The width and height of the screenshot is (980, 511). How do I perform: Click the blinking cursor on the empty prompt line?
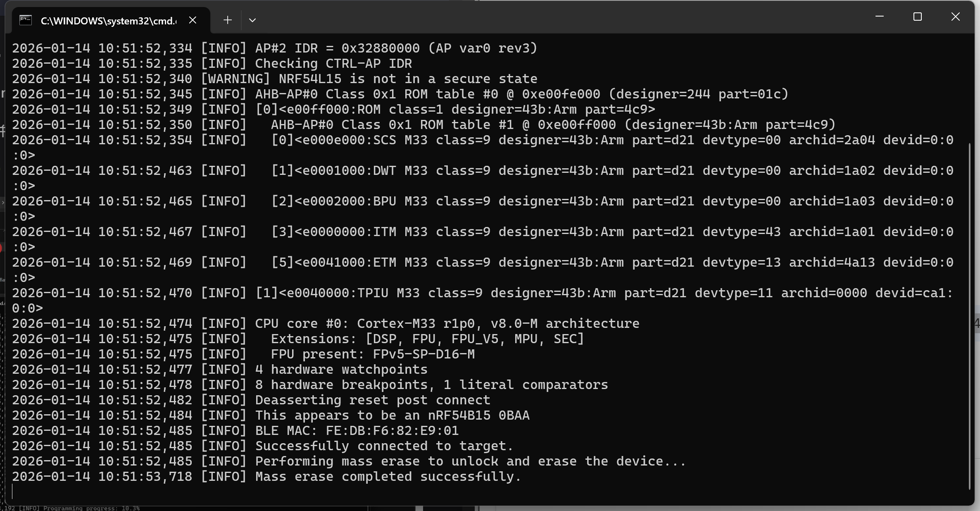point(13,492)
